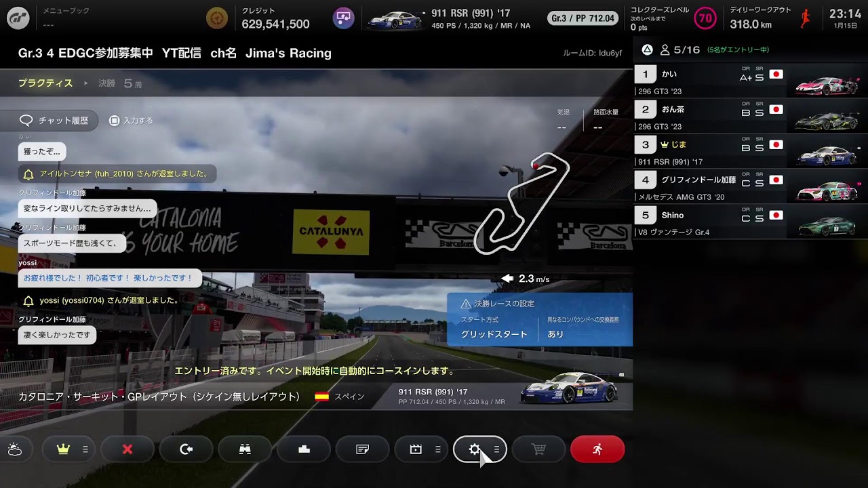This screenshot has width=868, height=488.
Task: Click the Gran Turismo logo top-left
Action: click(18, 18)
